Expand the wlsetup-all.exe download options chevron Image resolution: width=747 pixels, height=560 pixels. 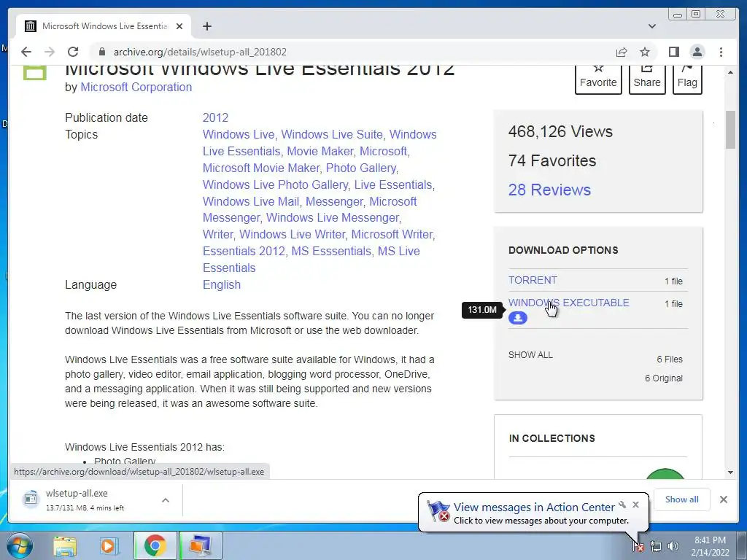tap(166, 500)
